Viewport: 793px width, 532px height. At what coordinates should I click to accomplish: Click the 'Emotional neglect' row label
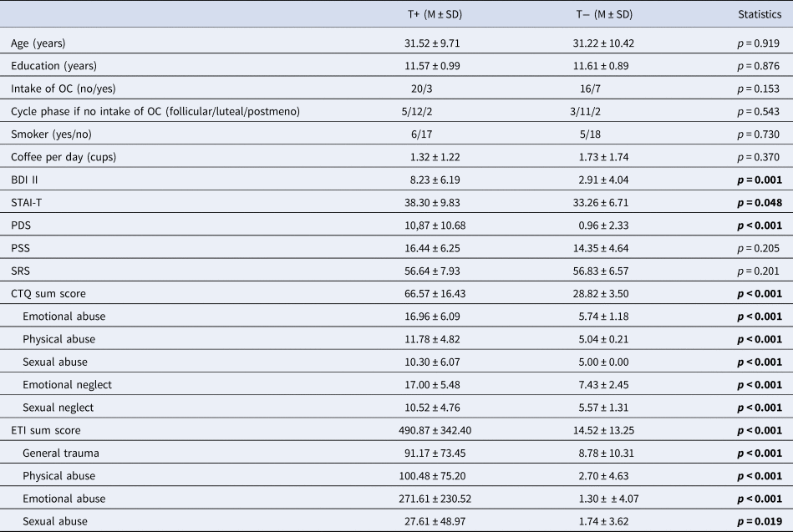[67, 384]
